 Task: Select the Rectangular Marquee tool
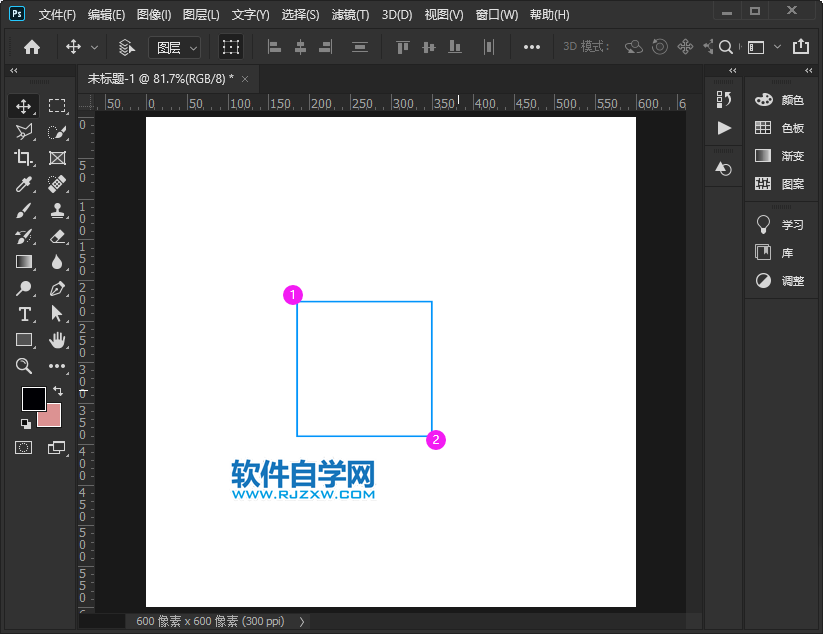pos(57,106)
